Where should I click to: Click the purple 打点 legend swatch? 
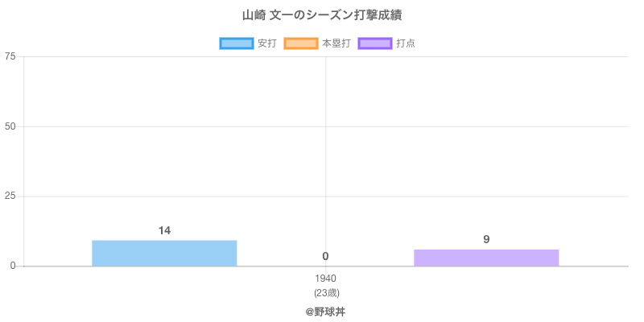click(x=374, y=43)
